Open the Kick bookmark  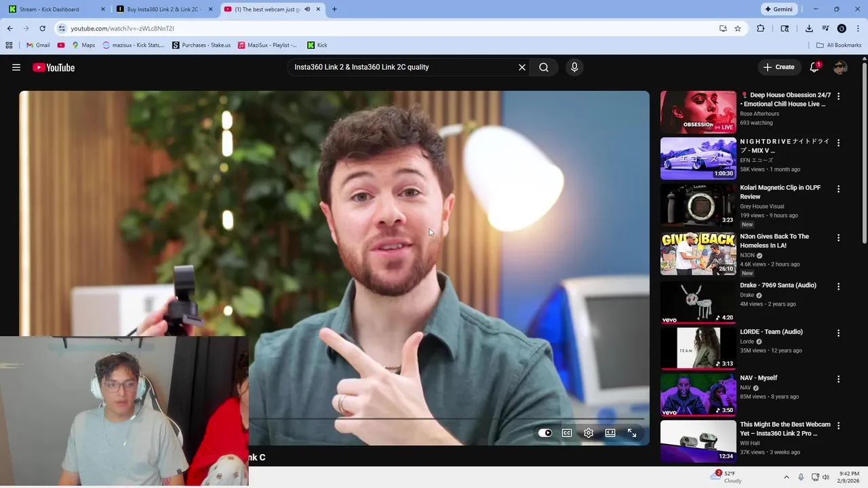(317, 45)
